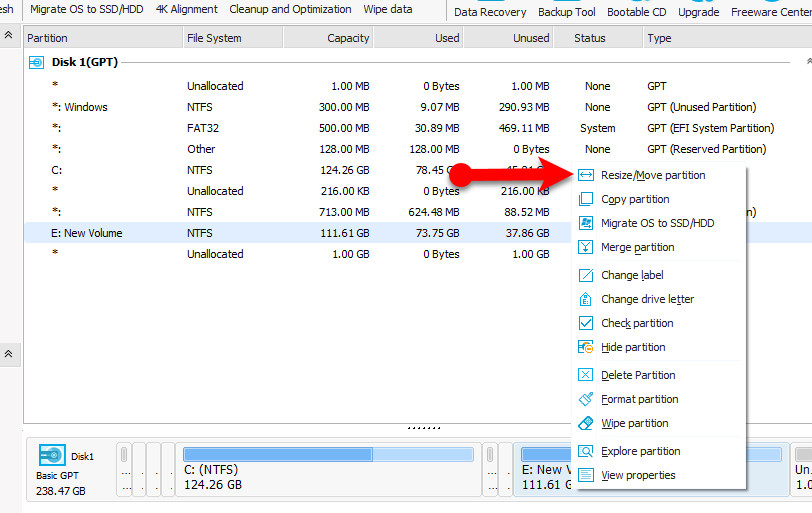Click the Check partition icon

[x=586, y=323]
